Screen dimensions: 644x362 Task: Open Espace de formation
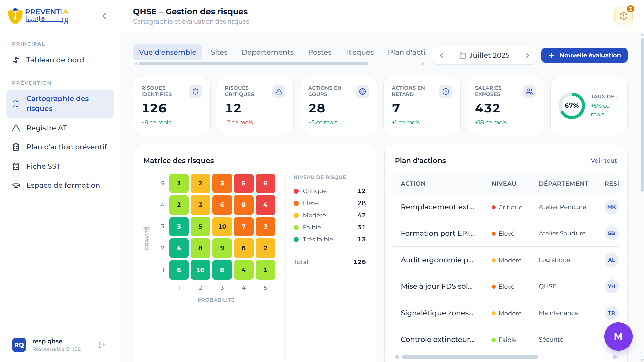[x=60, y=185]
